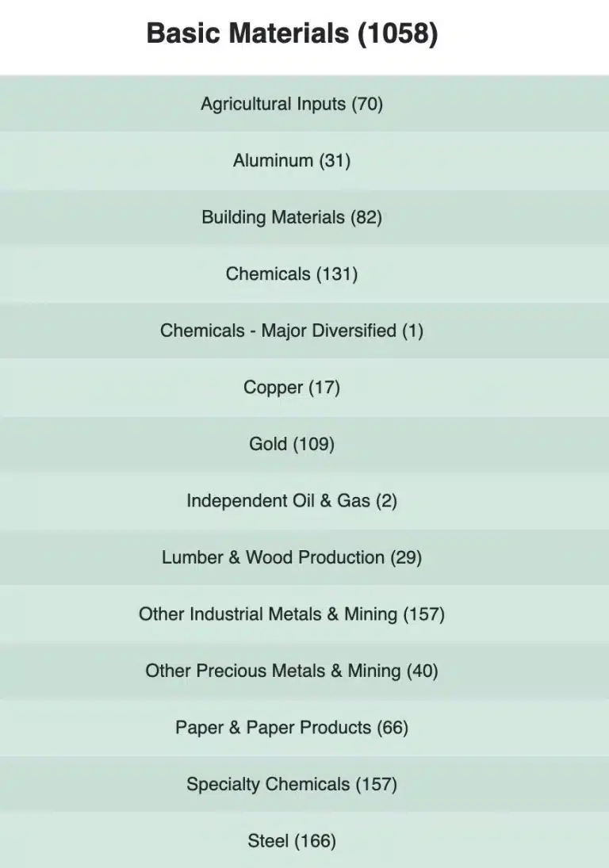Open the Agricultural Inputs industry list
609x868 pixels.
(291, 103)
